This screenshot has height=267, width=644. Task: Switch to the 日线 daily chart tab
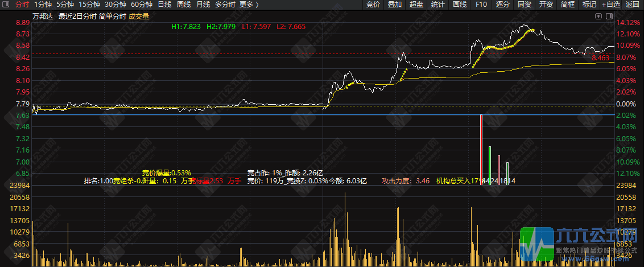point(164,5)
